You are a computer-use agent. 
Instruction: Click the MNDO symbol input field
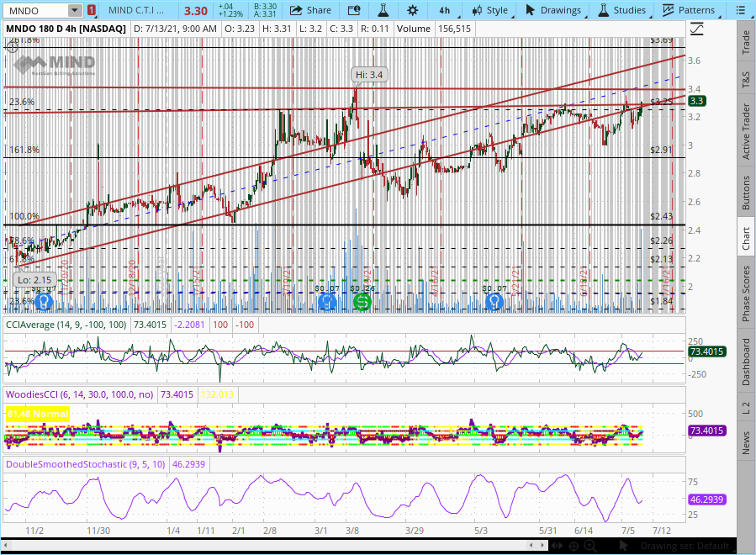pyautogui.click(x=35, y=10)
